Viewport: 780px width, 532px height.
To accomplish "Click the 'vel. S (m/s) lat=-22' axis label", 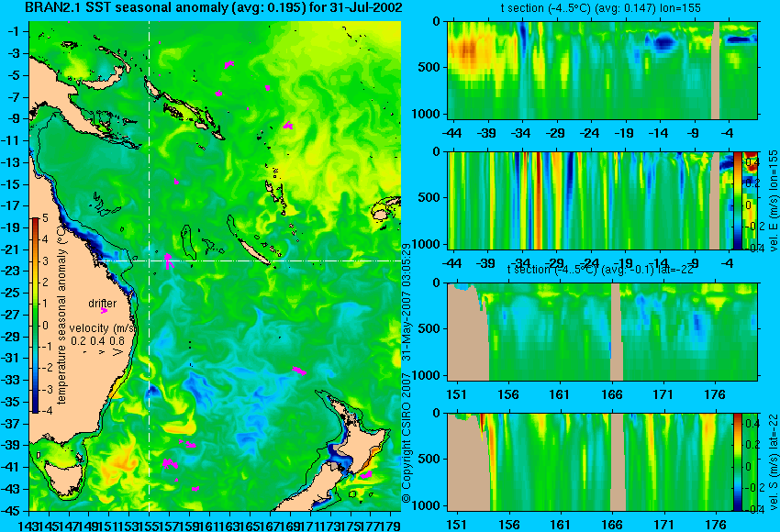I will coord(773,462).
